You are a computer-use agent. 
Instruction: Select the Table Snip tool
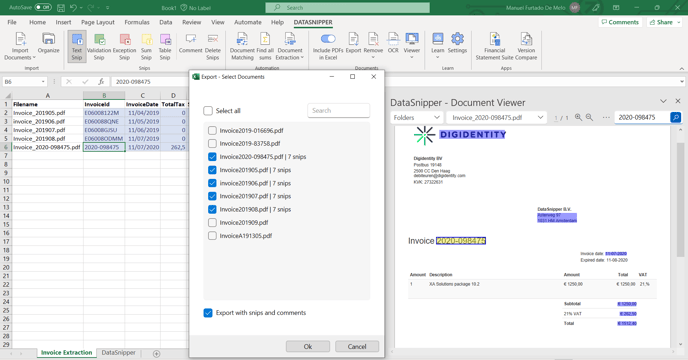tap(165, 46)
